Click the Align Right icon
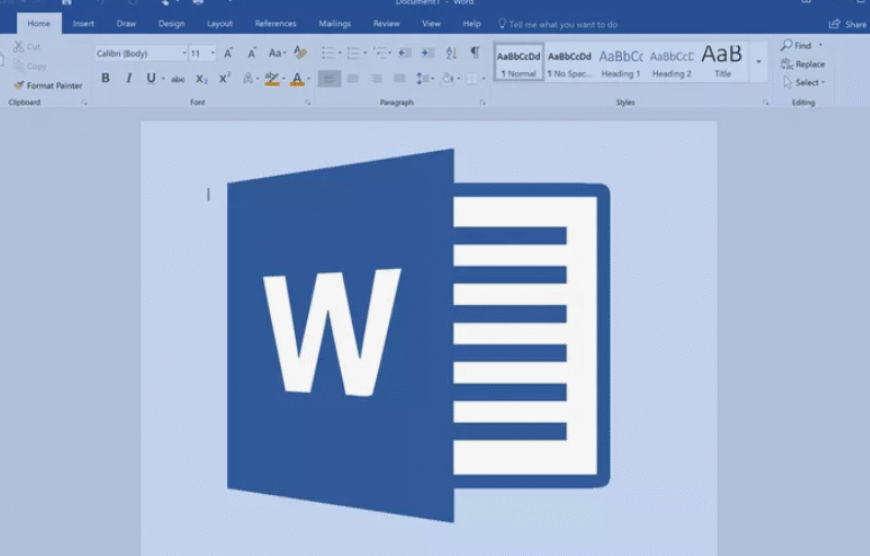 point(376,78)
